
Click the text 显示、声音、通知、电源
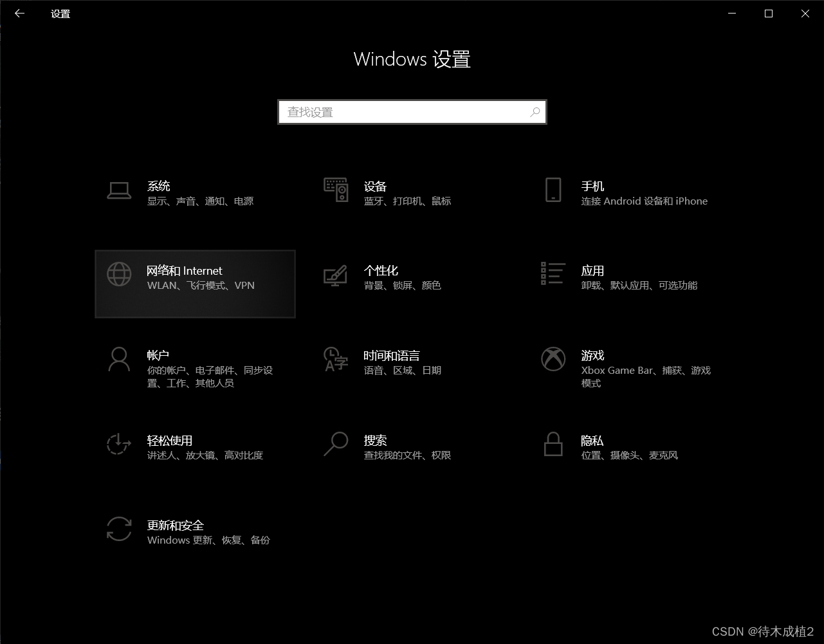click(x=201, y=201)
